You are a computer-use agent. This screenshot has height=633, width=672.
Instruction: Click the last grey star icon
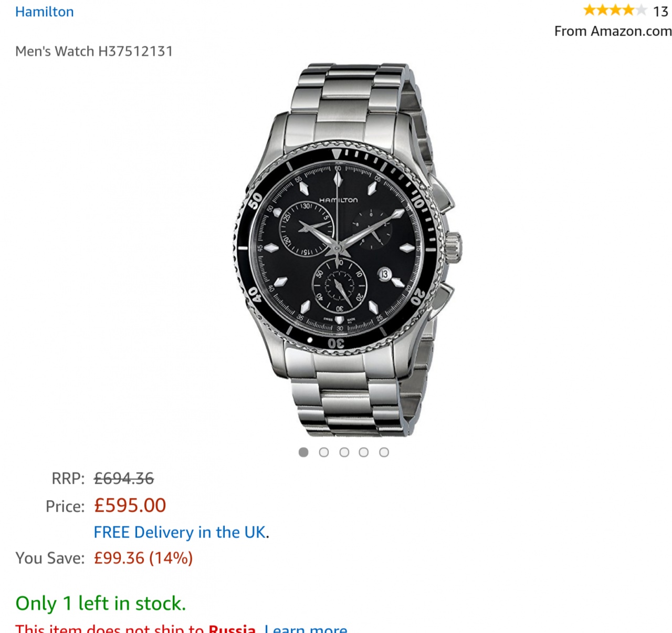click(x=640, y=10)
